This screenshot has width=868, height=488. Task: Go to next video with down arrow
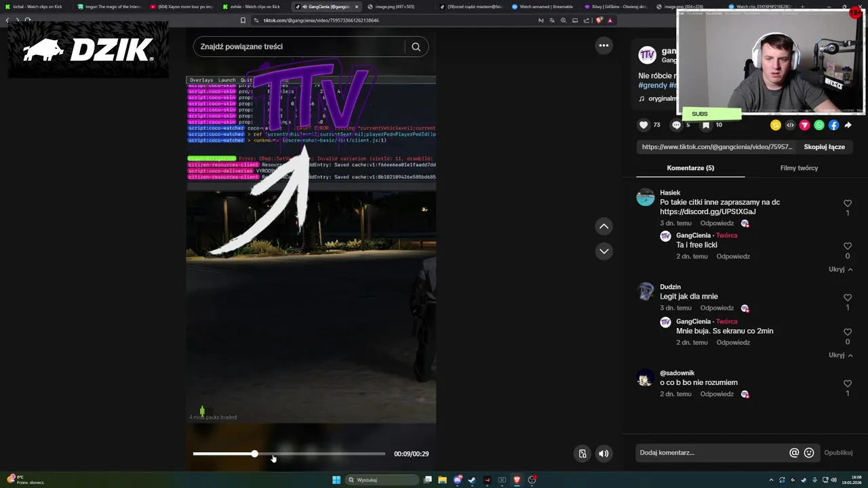click(604, 251)
